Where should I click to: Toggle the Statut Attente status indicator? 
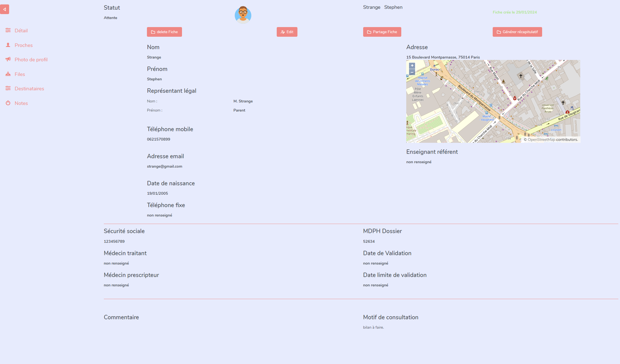pos(110,18)
